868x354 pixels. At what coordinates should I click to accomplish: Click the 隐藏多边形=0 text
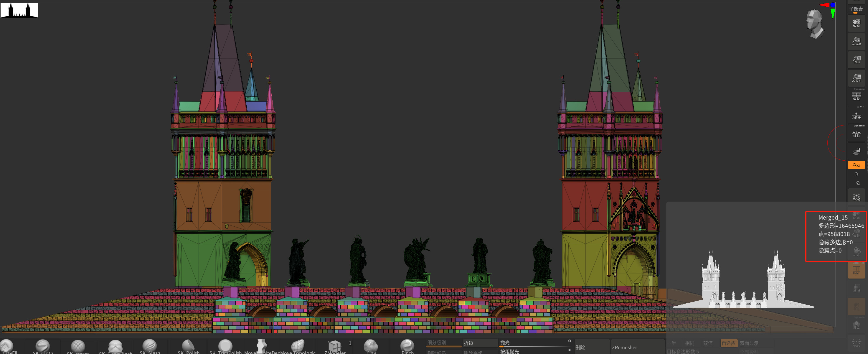[x=836, y=242]
